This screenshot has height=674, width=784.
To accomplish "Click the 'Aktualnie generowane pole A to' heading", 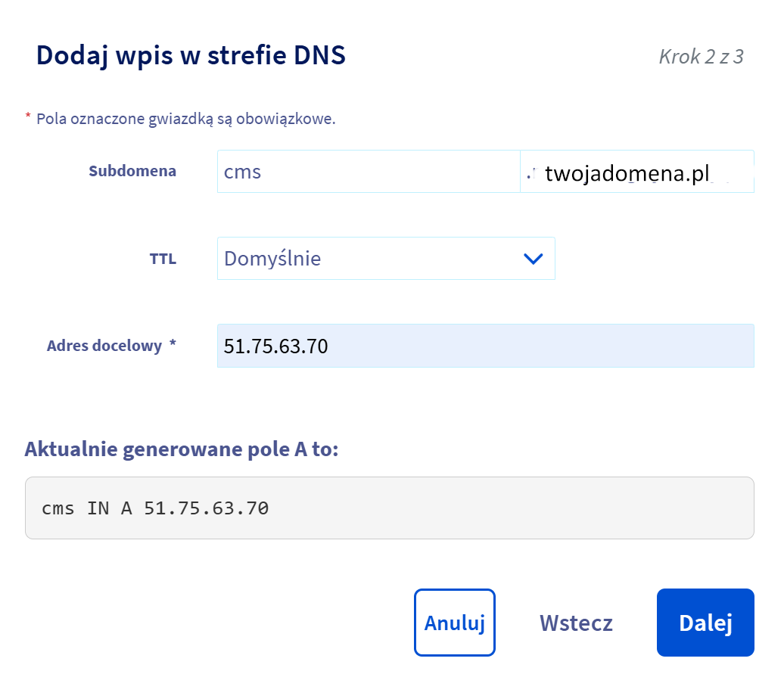I will pos(182,449).
